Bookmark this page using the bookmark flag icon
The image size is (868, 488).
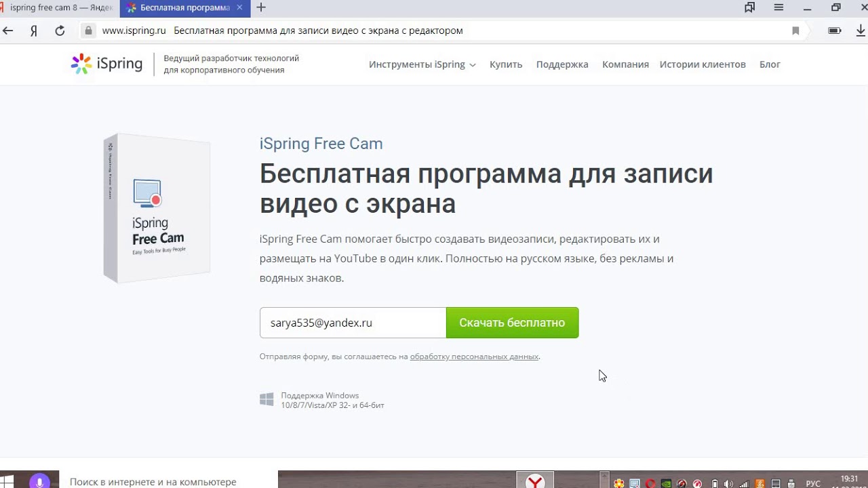coord(795,30)
